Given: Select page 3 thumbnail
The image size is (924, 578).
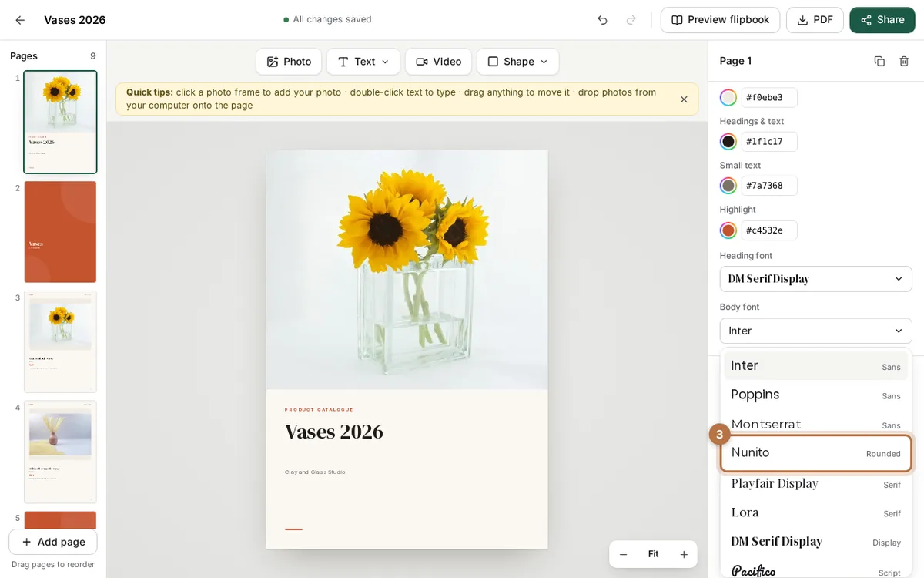Looking at the screenshot, I should pos(60,342).
